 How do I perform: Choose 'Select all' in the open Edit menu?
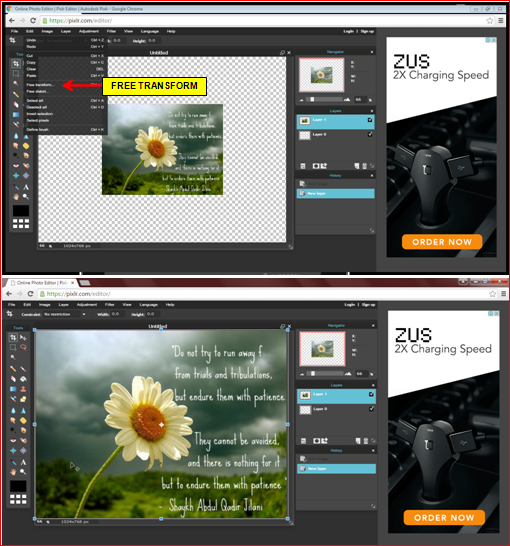coord(35,100)
